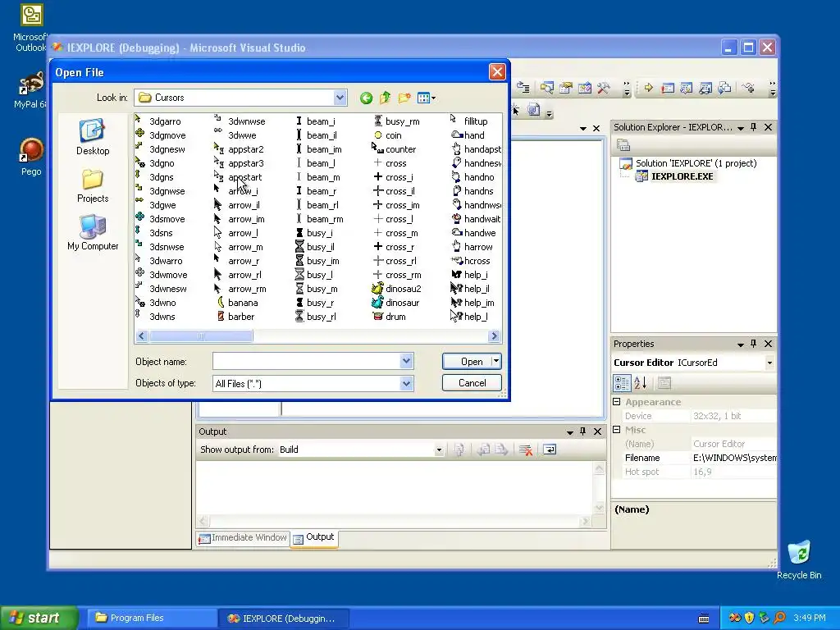
Task: Select the barber cursor file
Action: pos(235,317)
